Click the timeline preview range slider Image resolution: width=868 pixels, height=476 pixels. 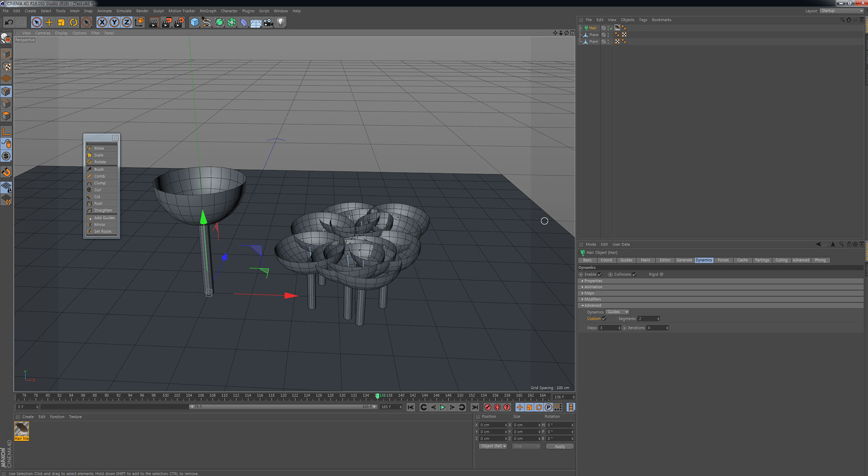click(283, 407)
